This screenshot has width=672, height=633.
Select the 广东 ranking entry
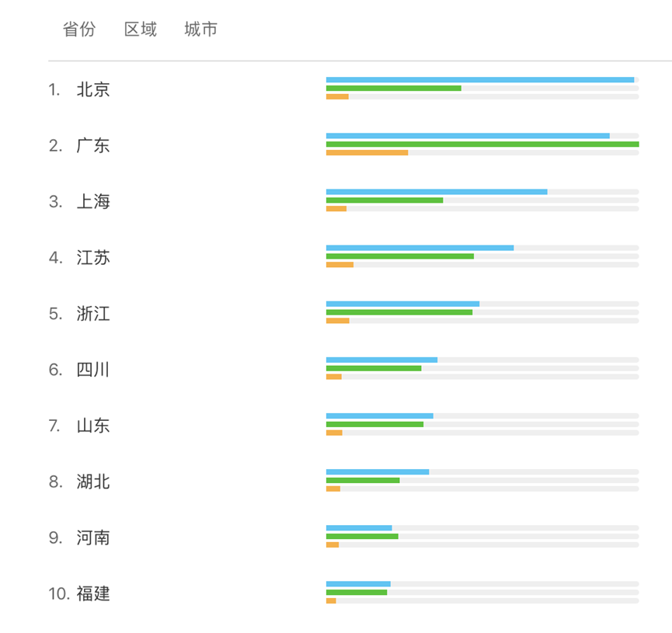pyautogui.click(x=93, y=146)
